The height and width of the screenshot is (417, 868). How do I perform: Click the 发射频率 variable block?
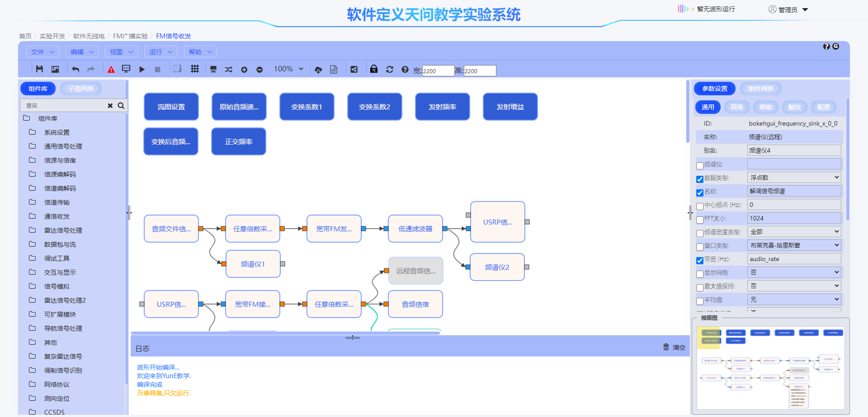443,107
